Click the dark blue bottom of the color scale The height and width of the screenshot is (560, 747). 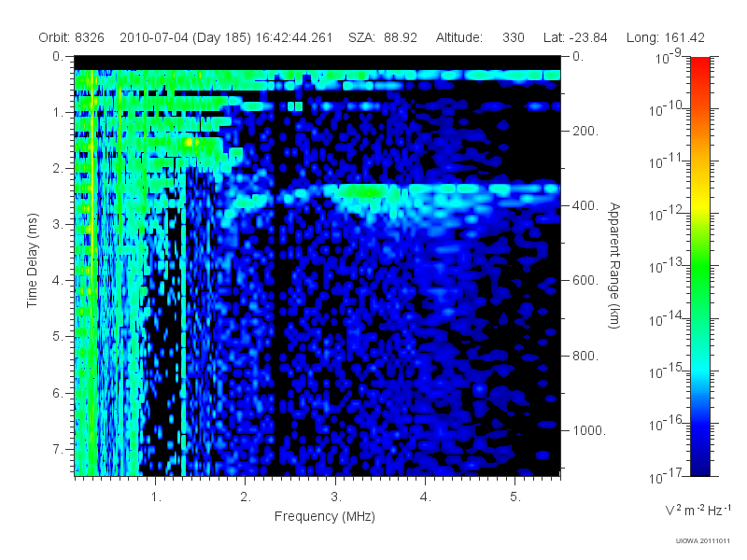(700, 467)
